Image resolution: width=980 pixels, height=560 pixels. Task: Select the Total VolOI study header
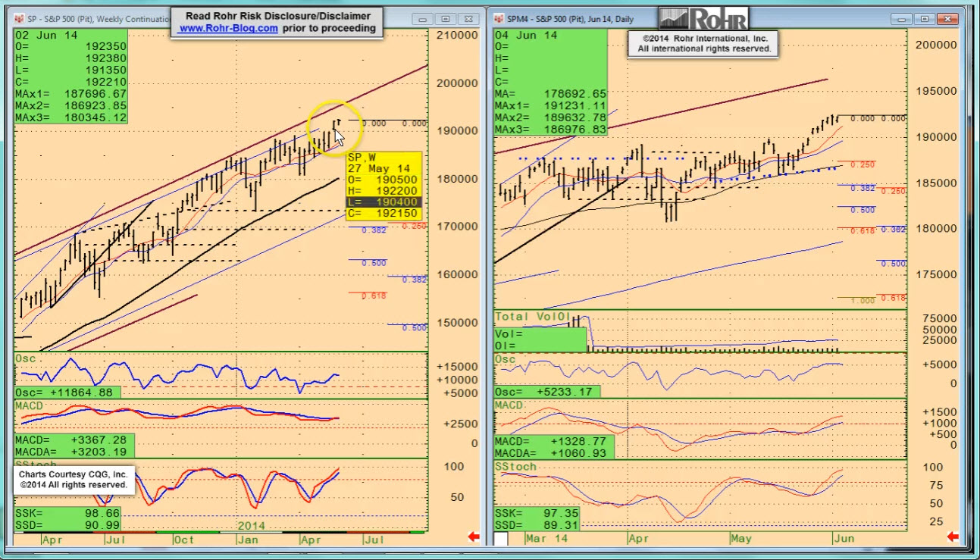click(532, 316)
